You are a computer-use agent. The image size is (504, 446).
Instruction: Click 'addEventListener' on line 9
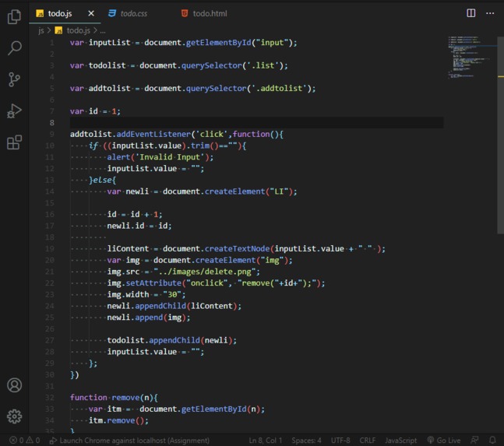(x=153, y=134)
